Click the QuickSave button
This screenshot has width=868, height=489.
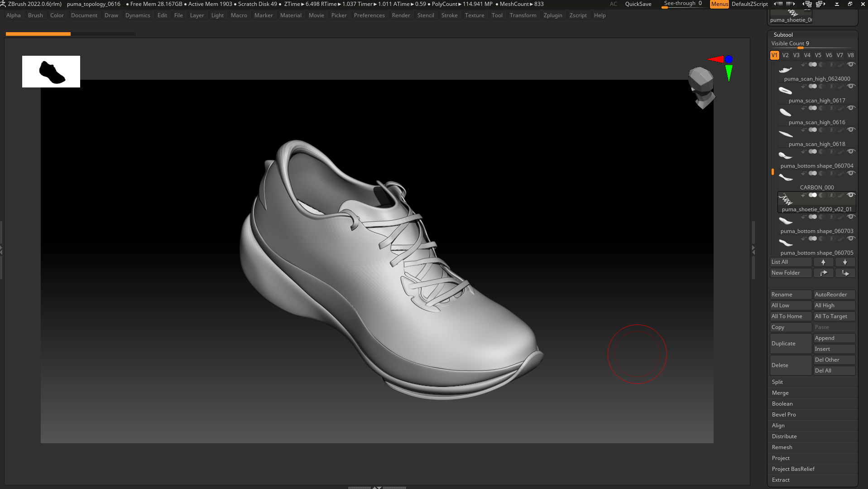[638, 4]
